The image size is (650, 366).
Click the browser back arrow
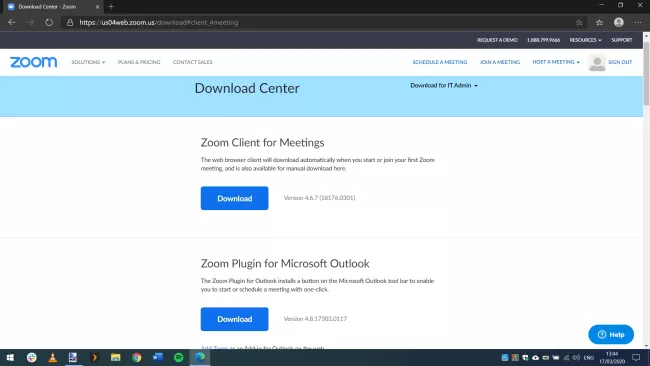tap(12, 22)
